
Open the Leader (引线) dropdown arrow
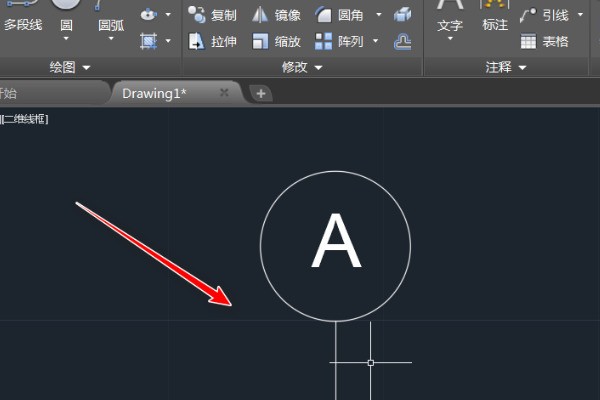point(580,15)
